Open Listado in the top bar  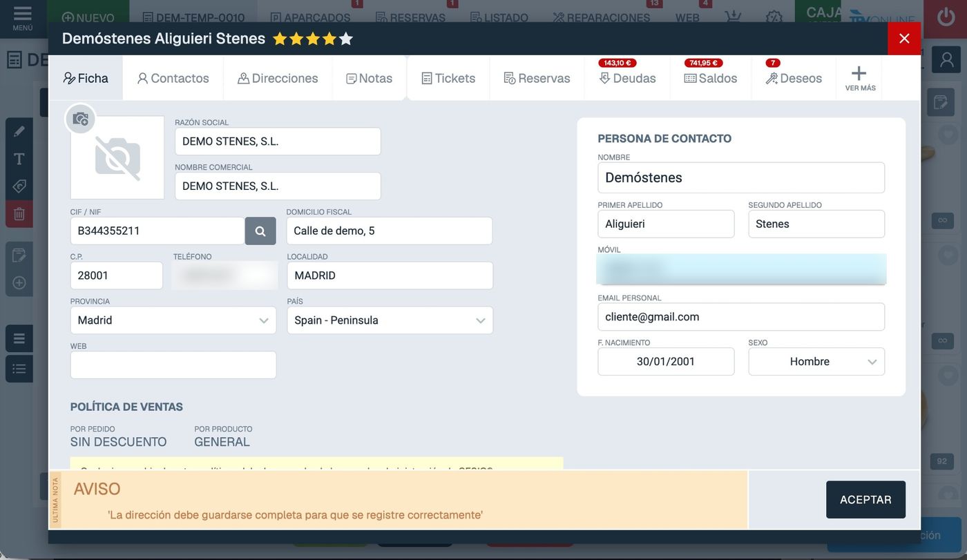pyautogui.click(x=499, y=18)
